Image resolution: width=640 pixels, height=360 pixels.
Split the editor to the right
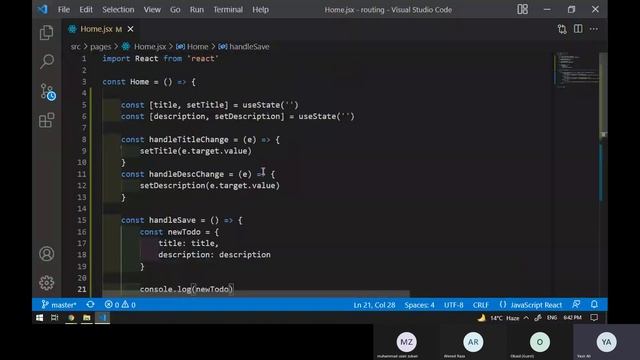click(578, 29)
